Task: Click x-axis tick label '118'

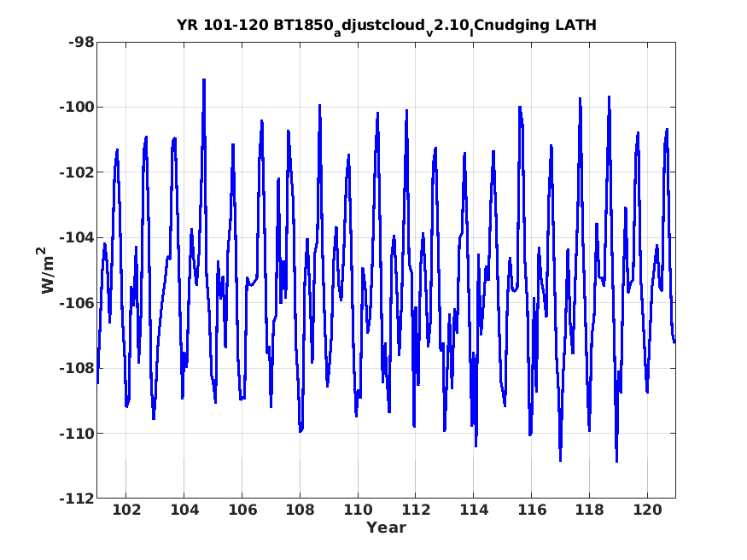Action: tap(590, 510)
